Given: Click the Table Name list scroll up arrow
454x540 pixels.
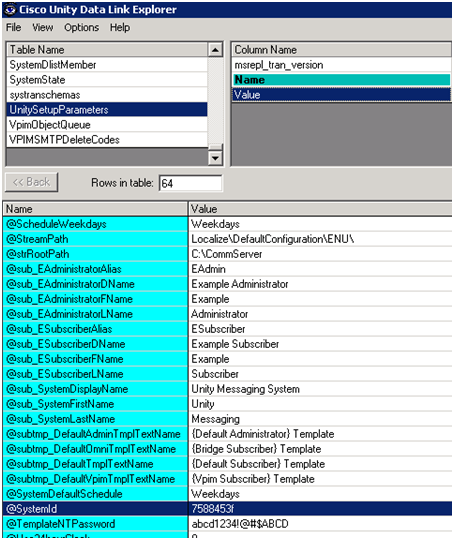Looking at the screenshot, I should [x=216, y=50].
